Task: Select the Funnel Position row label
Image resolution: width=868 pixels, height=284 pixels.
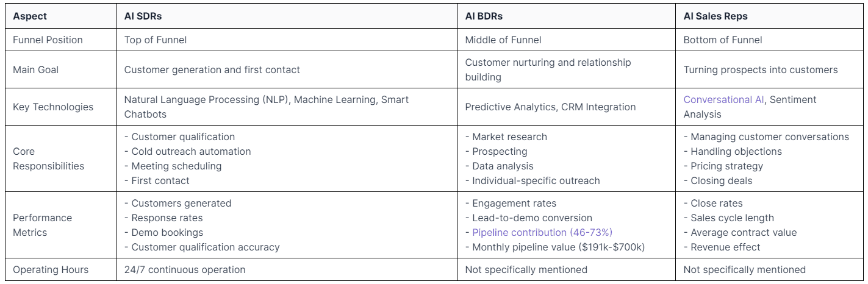Action: click(x=48, y=40)
